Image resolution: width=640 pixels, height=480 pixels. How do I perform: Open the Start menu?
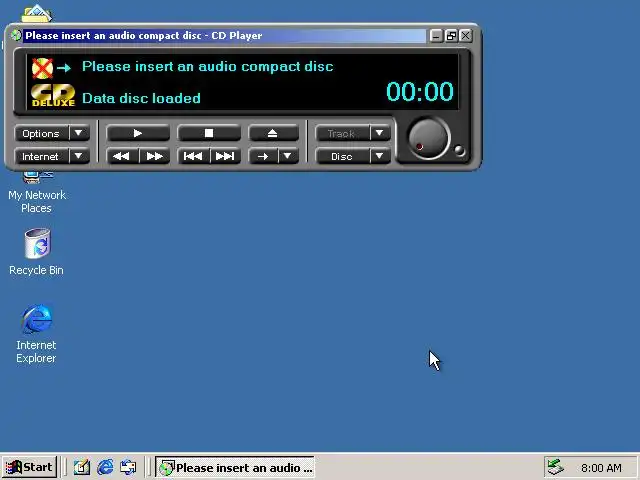29,467
